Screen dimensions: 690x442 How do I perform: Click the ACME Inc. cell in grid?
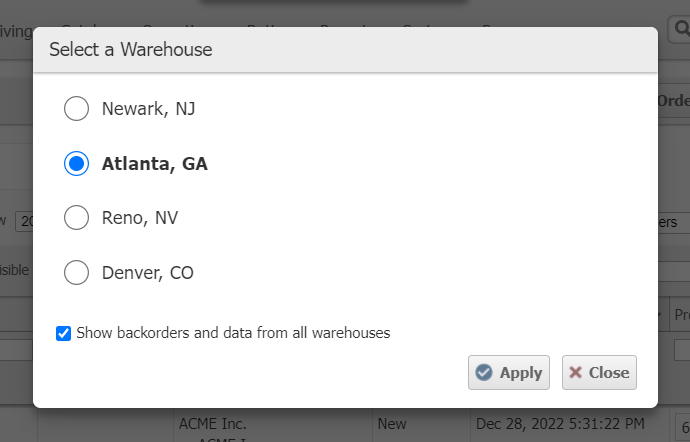(212, 424)
